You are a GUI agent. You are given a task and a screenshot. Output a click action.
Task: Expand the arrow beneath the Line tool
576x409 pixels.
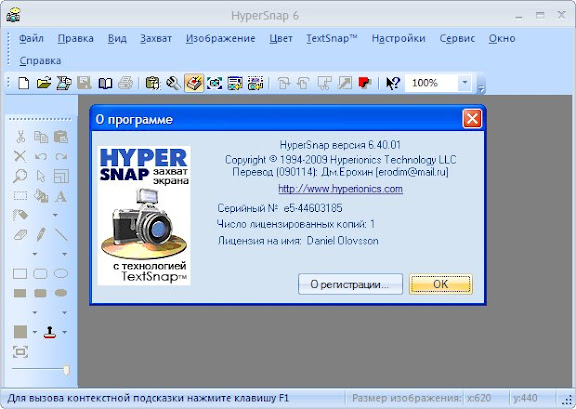[64, 254]
